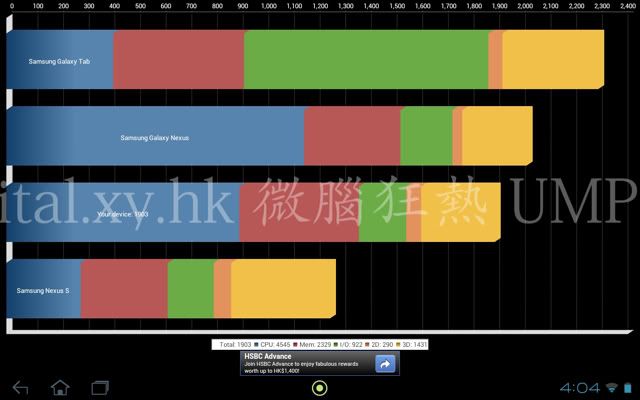Screen dimensions: 640x400
Task: Click the Total: 1903 score legend
Action: click(x=236, y=344)
